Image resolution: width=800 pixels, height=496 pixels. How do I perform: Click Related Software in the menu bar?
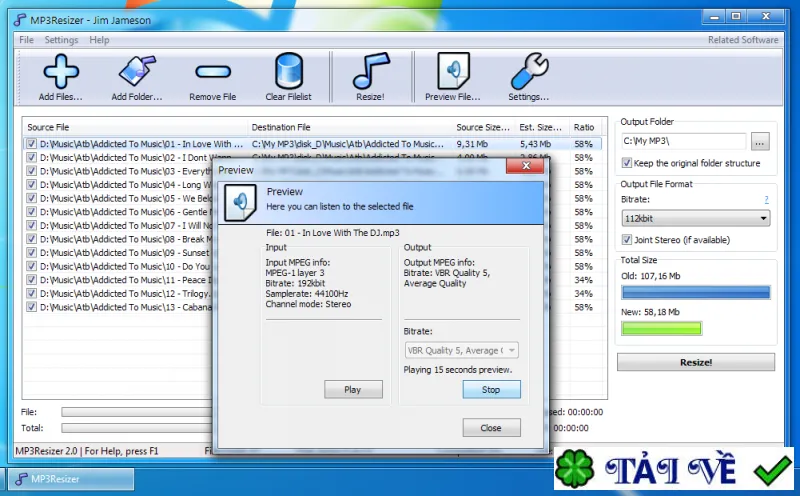coord(743,40)
